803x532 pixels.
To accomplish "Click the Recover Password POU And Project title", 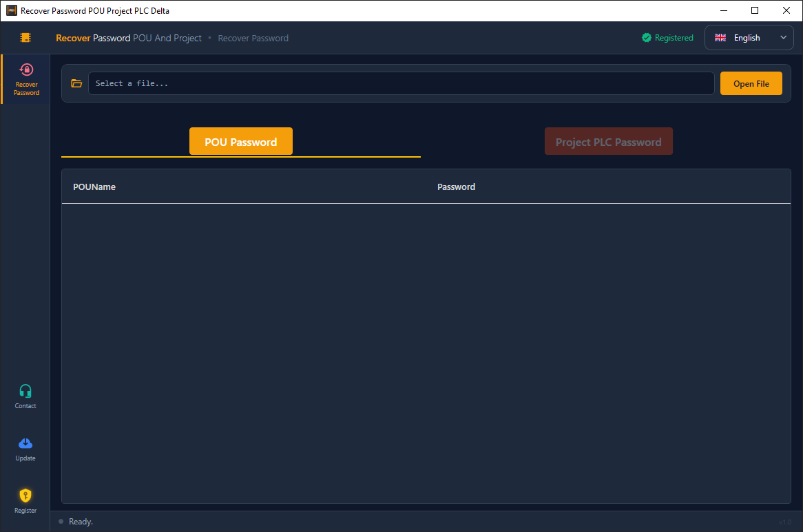I will click(129, 39).
